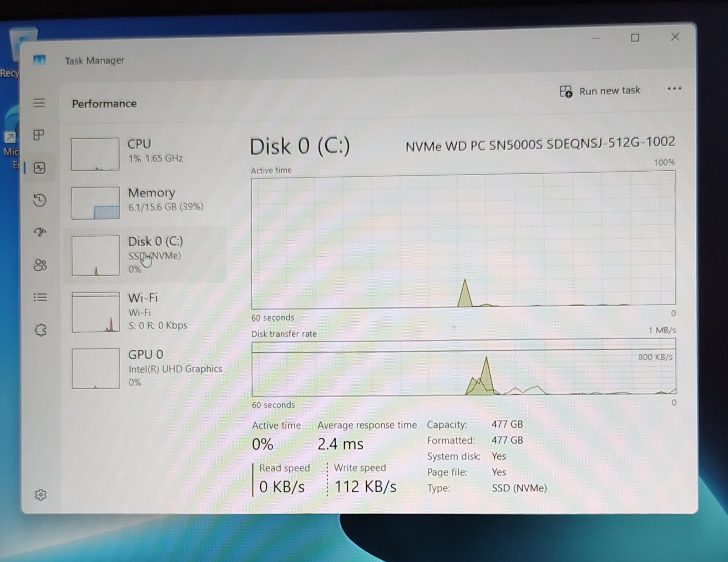The width and height of the screenshot is (728, 562).
Task: Click the Write speed label
Action: point(360,468)
